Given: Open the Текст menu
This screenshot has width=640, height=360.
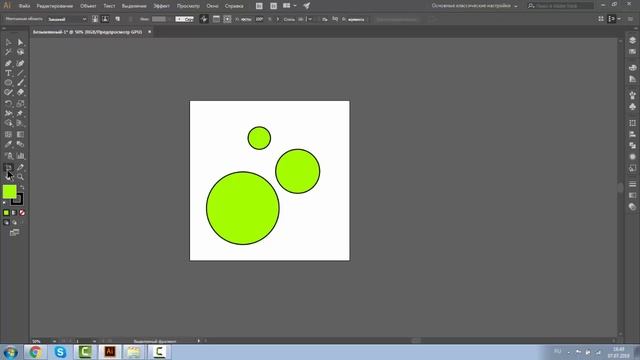Looking at the screenshot, I should click(109, 6).
